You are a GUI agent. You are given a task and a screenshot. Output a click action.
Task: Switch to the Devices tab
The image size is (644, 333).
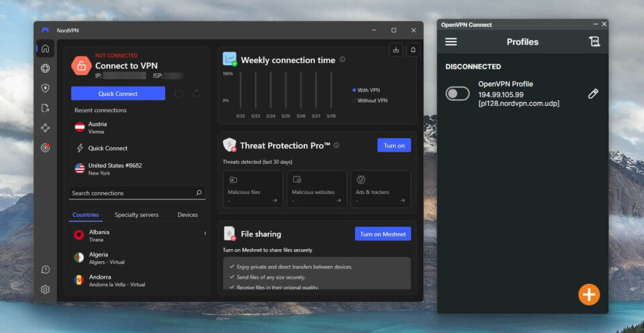188,215
